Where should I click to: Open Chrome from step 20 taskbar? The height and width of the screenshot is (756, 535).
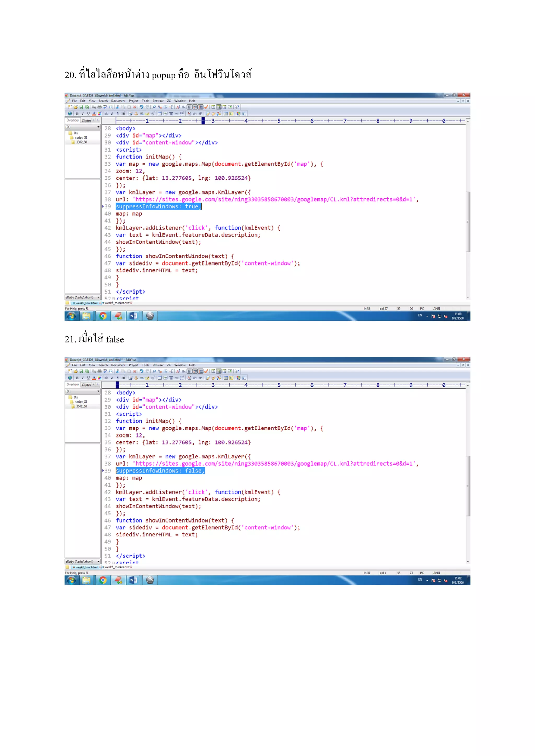(x=103, y=316)
